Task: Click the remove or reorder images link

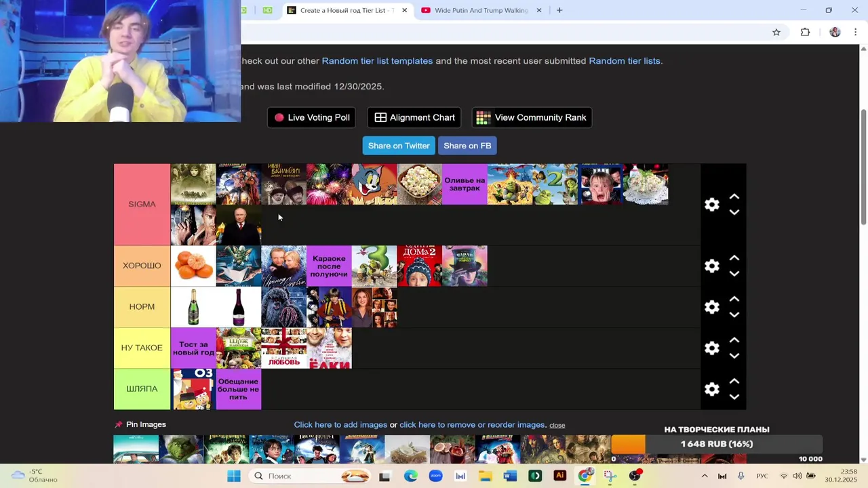Action: (x=472, y=425)
